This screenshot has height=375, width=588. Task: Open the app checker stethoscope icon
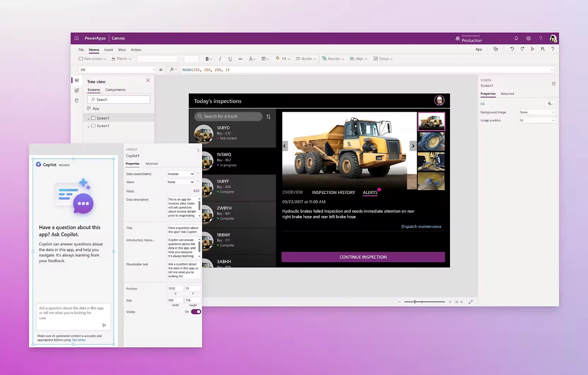tap(495, 49)
